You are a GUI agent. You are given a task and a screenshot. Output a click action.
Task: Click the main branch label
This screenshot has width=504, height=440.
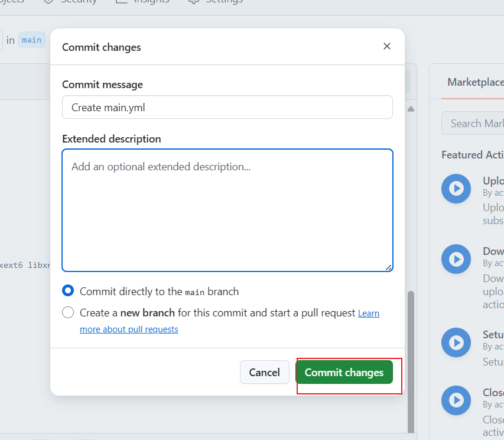31,40
